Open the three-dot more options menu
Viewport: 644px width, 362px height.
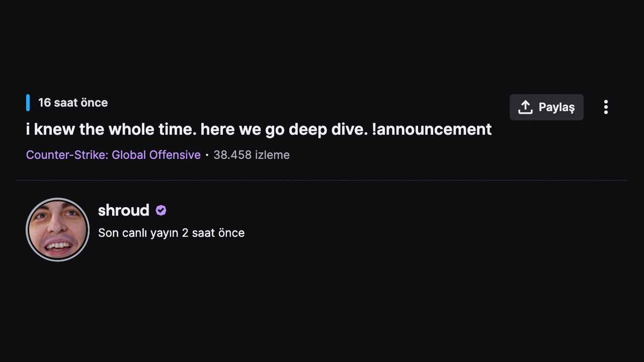click(x=606, y=107)
